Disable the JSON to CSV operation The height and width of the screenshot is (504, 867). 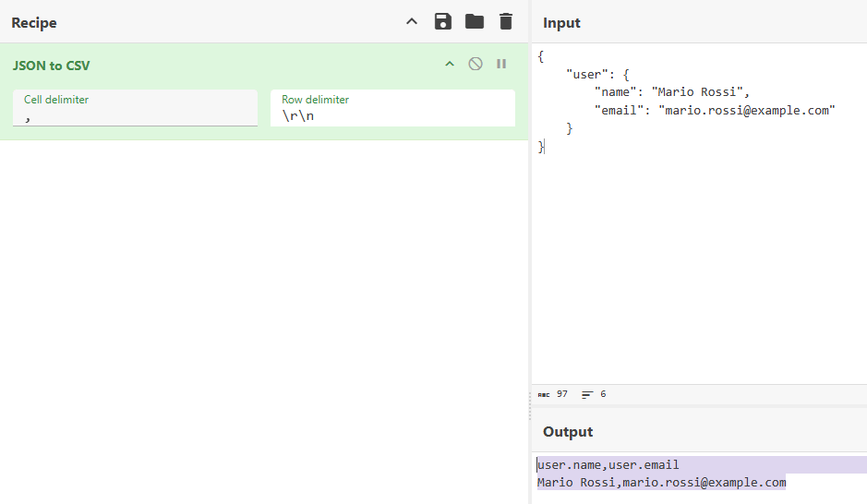pos(476,64)
